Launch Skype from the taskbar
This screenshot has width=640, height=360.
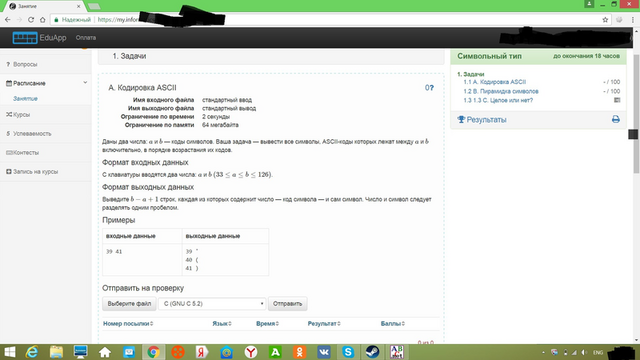pyautogui.click(x=348, y=352)
